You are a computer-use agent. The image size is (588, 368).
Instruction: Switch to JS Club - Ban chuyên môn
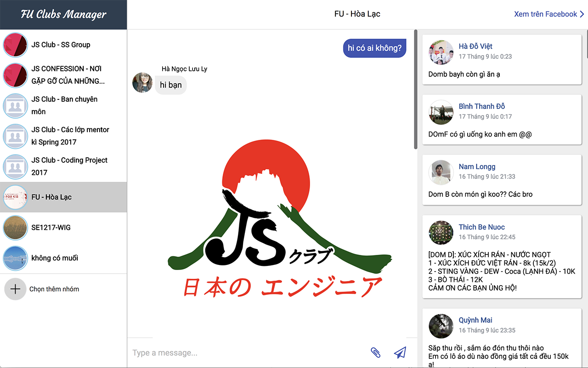63,105
